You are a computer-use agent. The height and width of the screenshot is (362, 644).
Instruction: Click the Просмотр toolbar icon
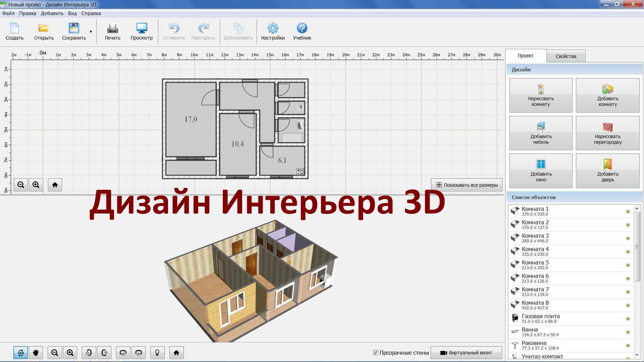pyautogui.click(x=141, y=32)
